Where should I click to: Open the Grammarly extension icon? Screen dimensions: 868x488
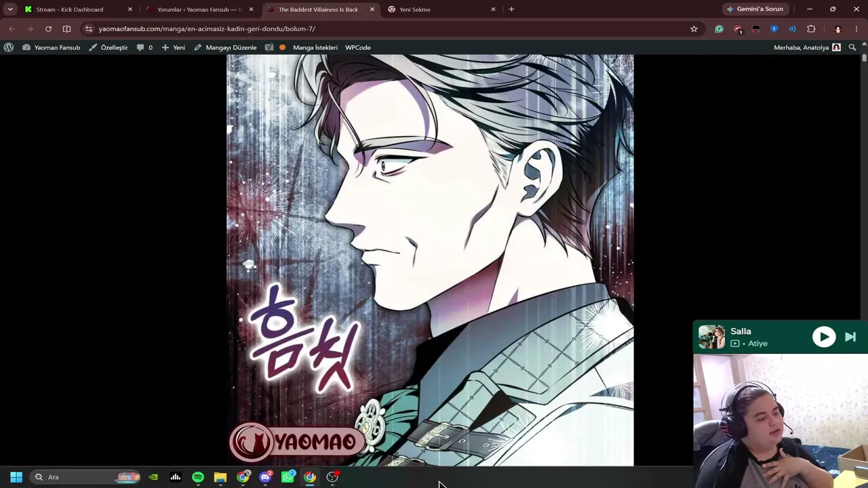(x=719, y=29)
